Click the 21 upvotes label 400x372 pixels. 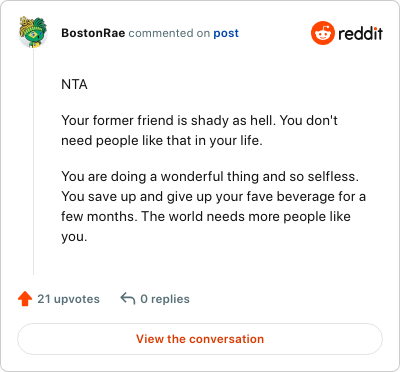(68, 299)
